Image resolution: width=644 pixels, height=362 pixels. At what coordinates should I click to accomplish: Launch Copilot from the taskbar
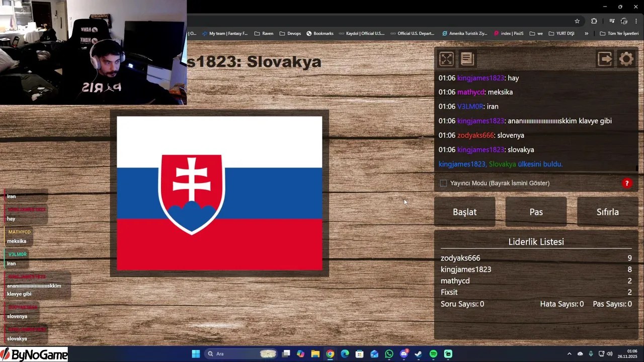click(300, 354)
